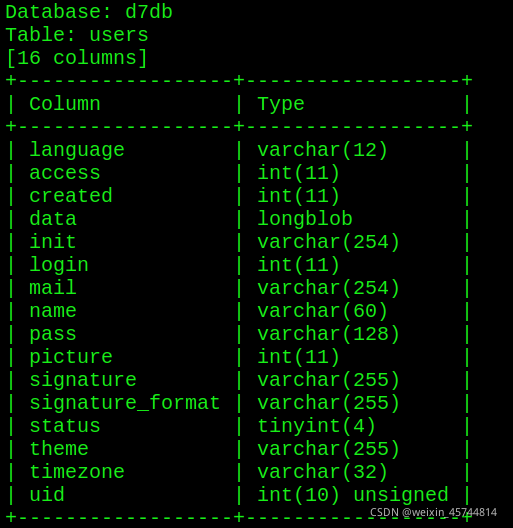Select the init column name
Image resolution: width=513 pixels, height=528 pixels.
pos(53,242)
